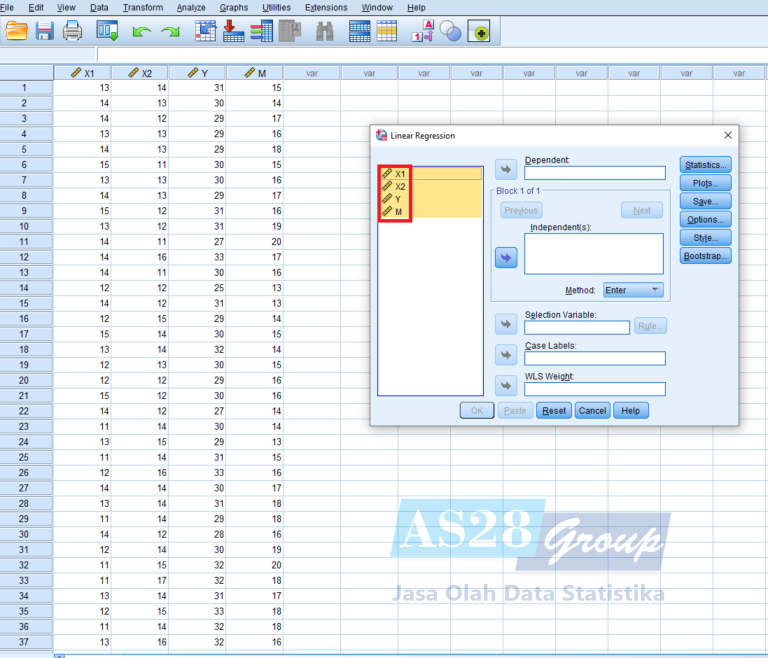Viewport: 768px width, 658px height.
Task: Click the Open data document folder icon
Action: 17,31
